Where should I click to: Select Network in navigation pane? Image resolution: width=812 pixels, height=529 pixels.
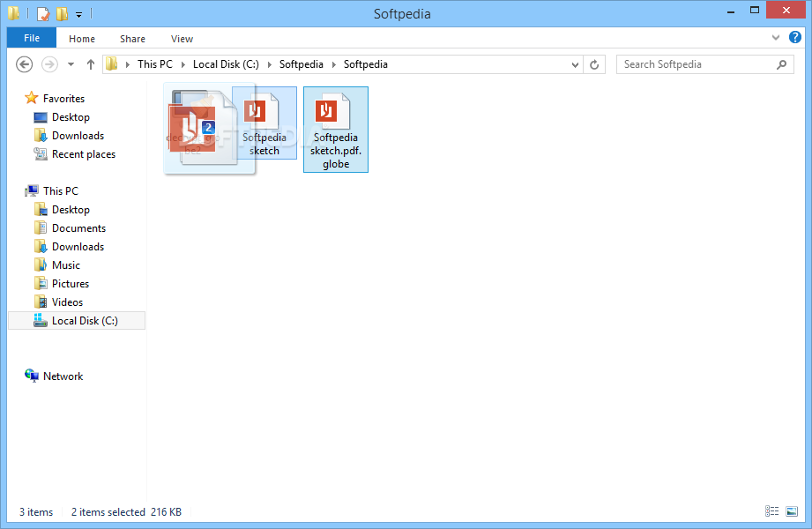click(63, 376)
